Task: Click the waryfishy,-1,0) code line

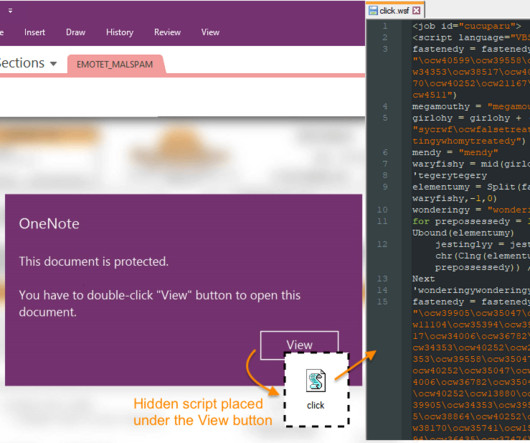Action: [455, 198]
